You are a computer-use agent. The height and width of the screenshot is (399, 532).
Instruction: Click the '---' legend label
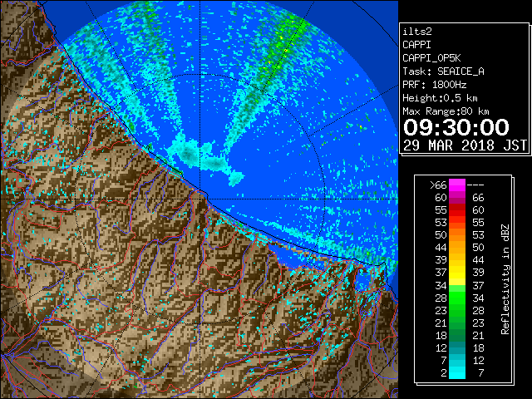[x=475, y=185]
